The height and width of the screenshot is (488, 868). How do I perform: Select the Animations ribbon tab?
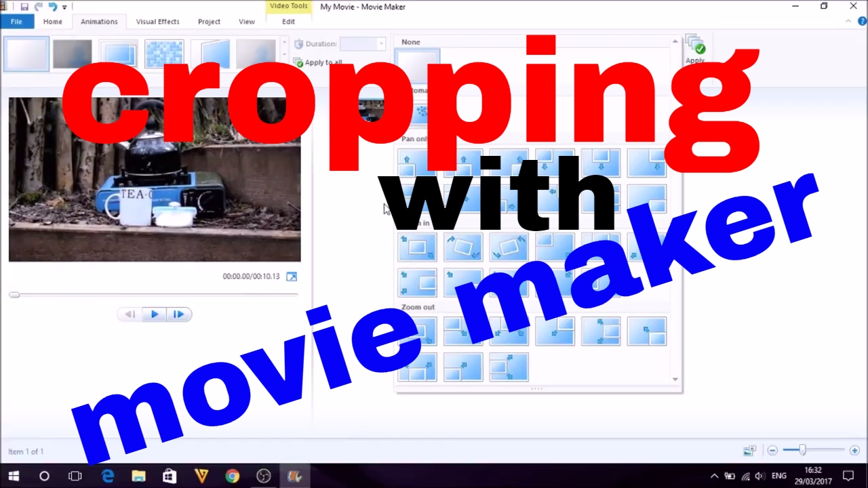(99, 22)
